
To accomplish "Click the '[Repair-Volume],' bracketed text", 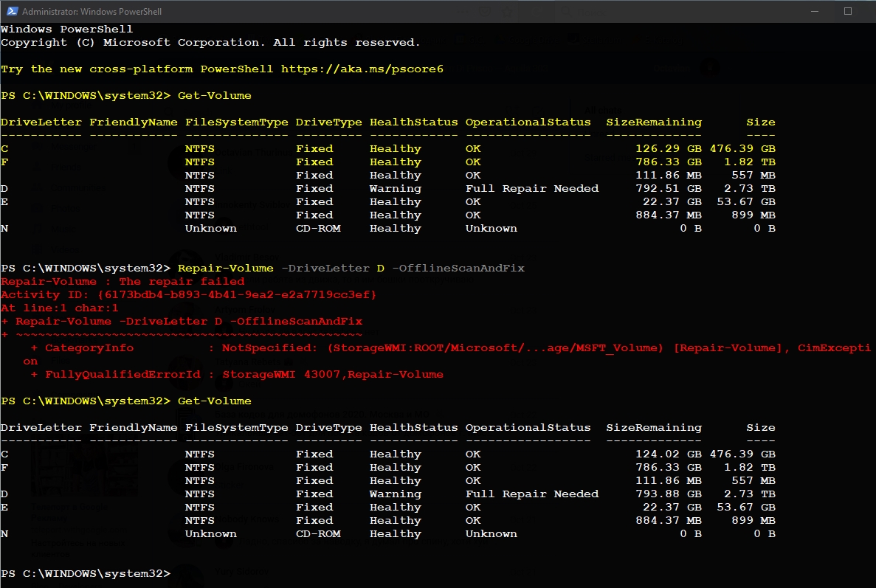I will 731,348.
